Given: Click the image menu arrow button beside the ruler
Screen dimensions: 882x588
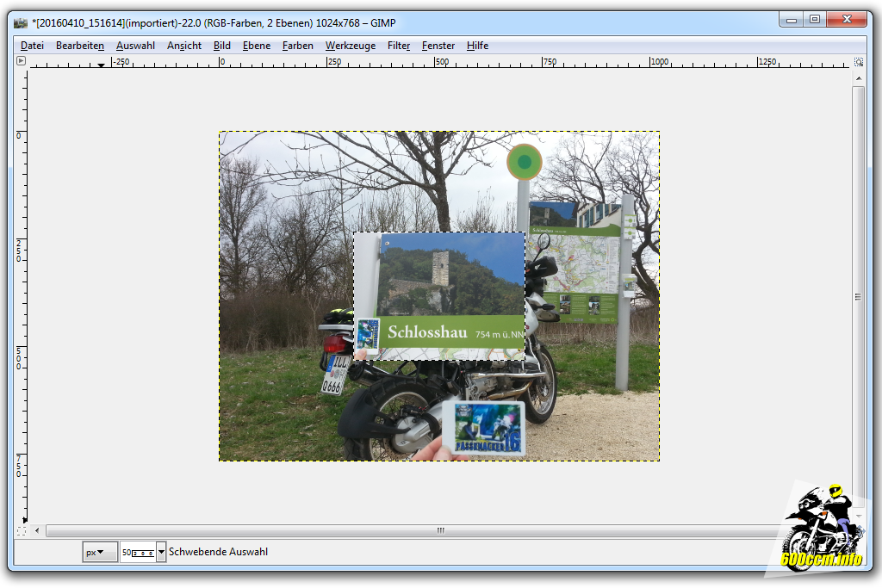Looking at the screenshot, I should click(x=21, y=61).
